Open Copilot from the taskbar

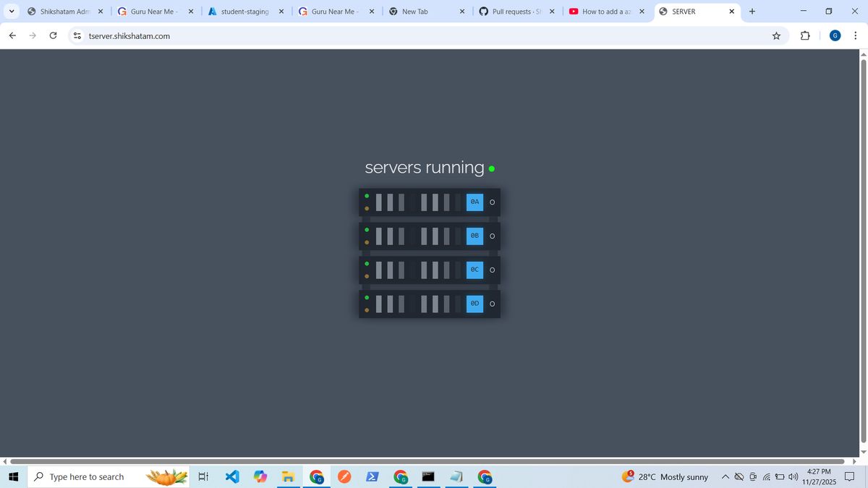click(x=260, y=476)
